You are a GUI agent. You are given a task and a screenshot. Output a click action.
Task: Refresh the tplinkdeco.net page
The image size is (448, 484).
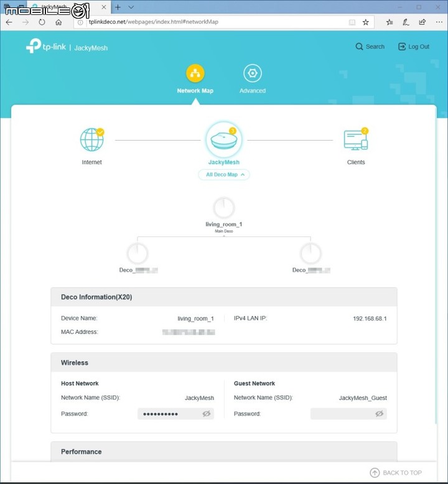click(x=42, y=22)
